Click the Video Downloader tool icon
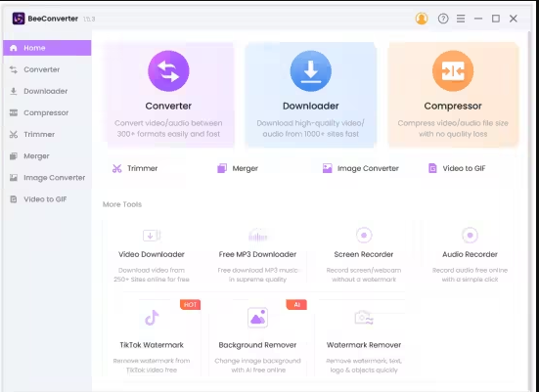The image size is (539, 392). 152,236
